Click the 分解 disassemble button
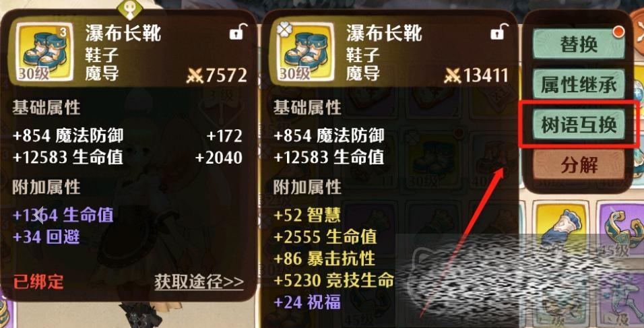Image resolution: width=644 pixels, height=328 pixels. [579, 166]
